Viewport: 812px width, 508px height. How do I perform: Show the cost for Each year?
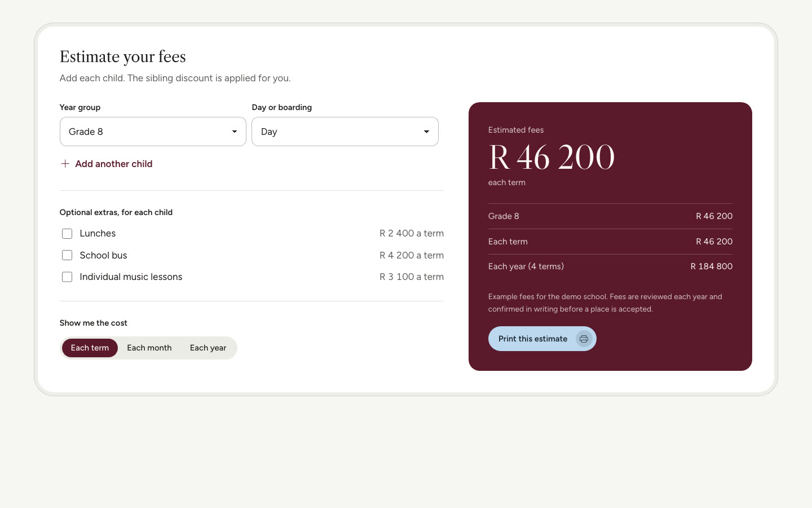tap(208, 348)
